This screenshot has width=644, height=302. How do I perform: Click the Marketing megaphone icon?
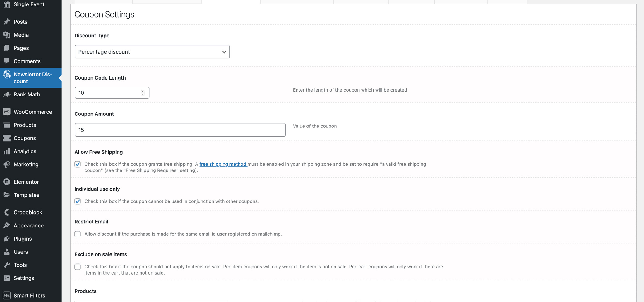point(6,164)
